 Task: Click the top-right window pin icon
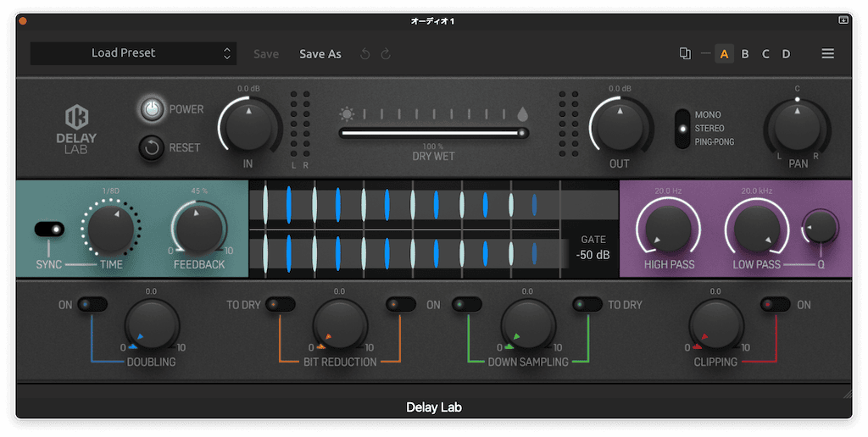843,20
